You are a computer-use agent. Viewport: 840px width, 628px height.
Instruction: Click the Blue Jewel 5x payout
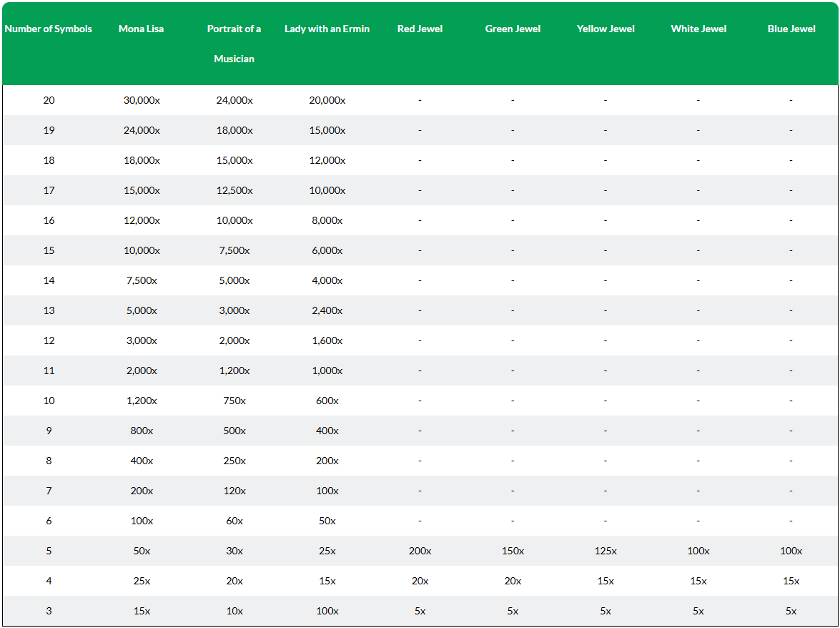[x=791, y=610]
